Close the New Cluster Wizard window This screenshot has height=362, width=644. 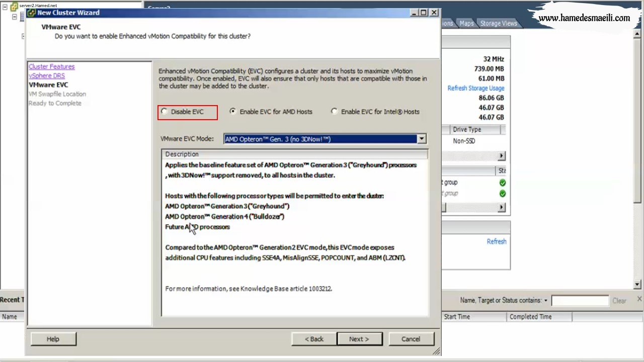434,13
